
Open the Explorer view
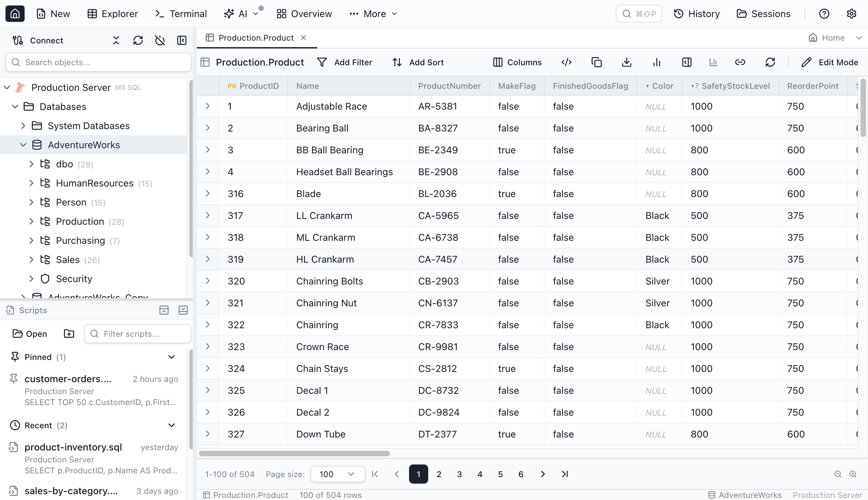[x=112, y=14]
